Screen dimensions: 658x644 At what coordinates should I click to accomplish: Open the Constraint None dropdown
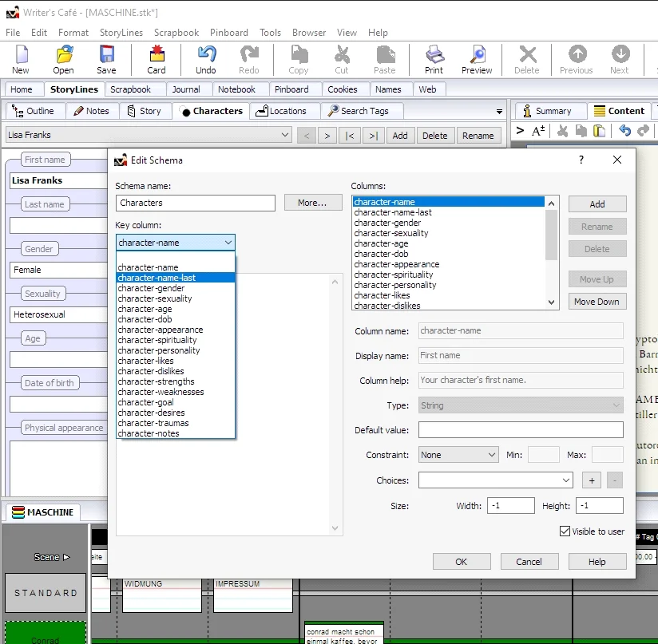tap(458, 455)
